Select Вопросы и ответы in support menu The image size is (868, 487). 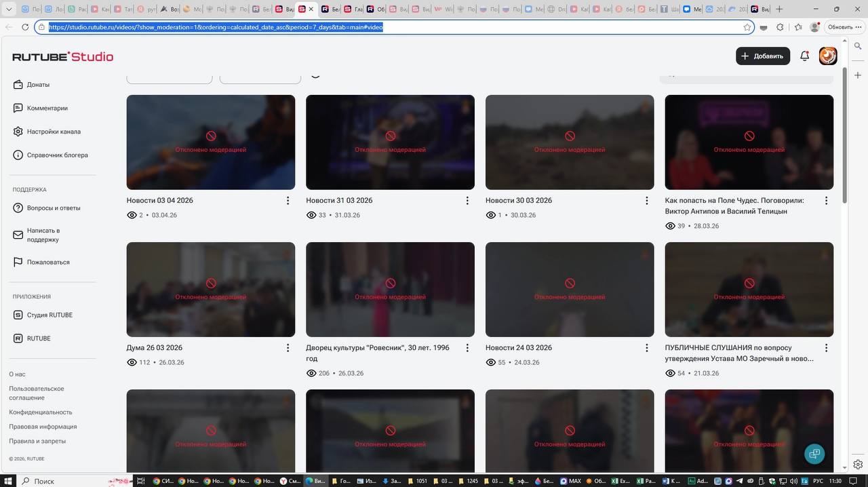coord(54,208)
